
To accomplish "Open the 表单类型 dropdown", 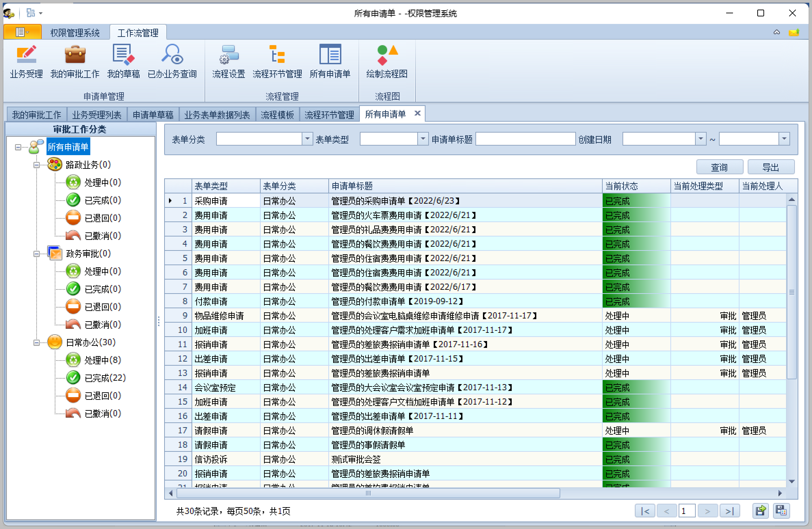I will [423, 139].
